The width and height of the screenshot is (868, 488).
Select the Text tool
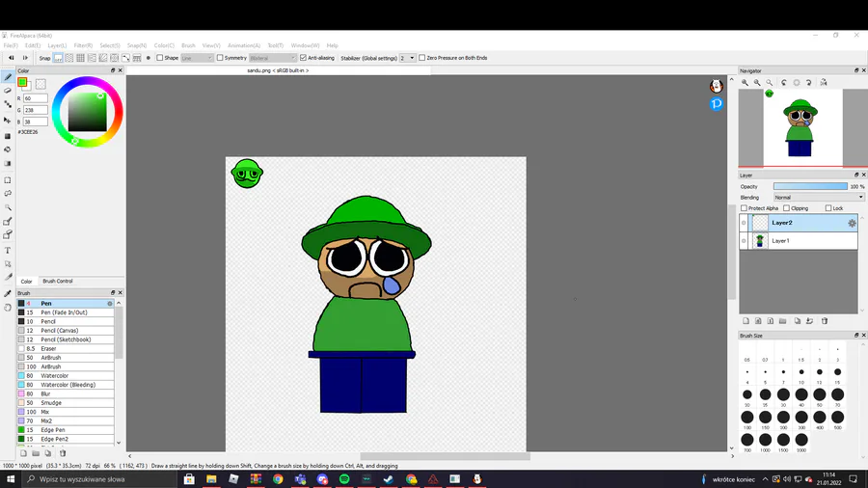click(x=8, y=251)
